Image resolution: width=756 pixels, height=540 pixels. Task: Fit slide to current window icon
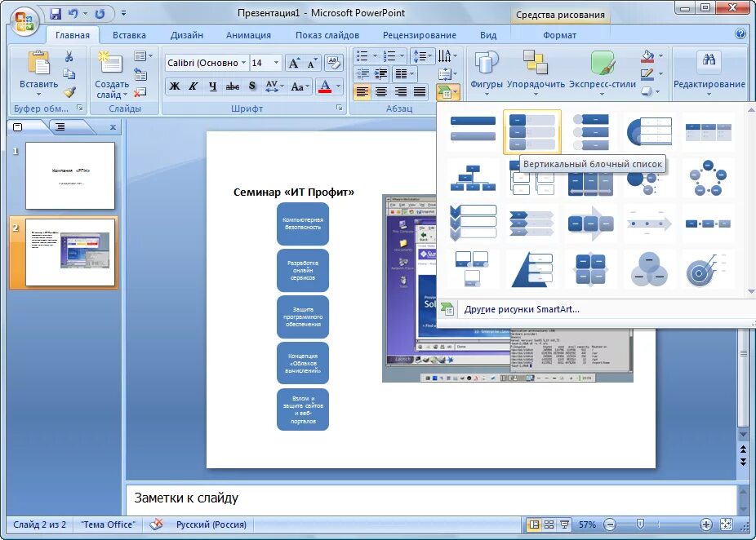click(726, 525)
